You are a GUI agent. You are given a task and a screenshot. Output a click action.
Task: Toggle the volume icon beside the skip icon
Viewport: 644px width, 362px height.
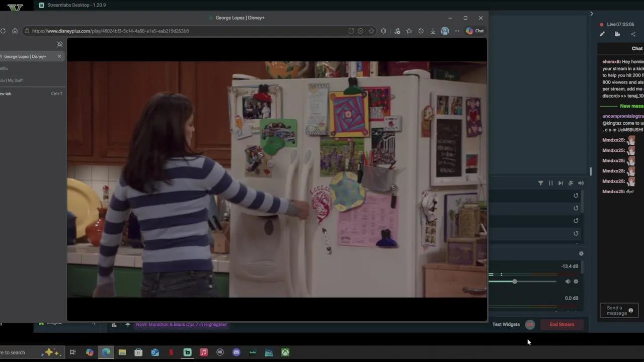click(x=581, y=183)
